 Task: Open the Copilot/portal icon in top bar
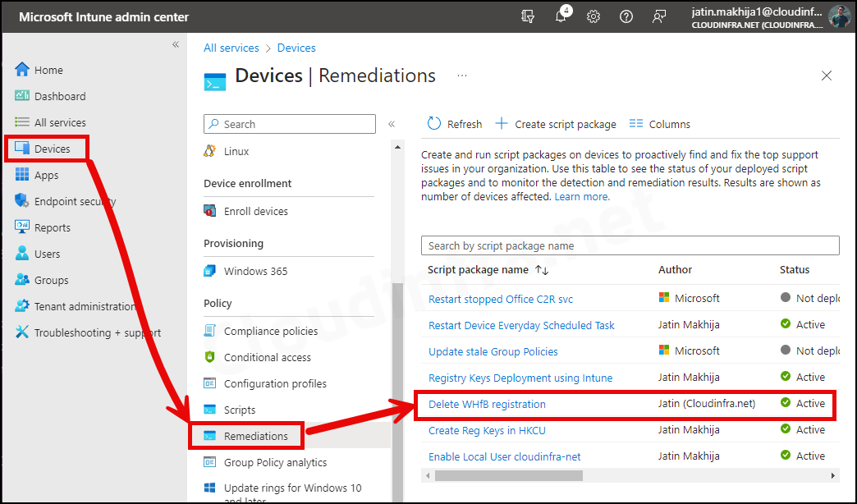tap(528, 16)
